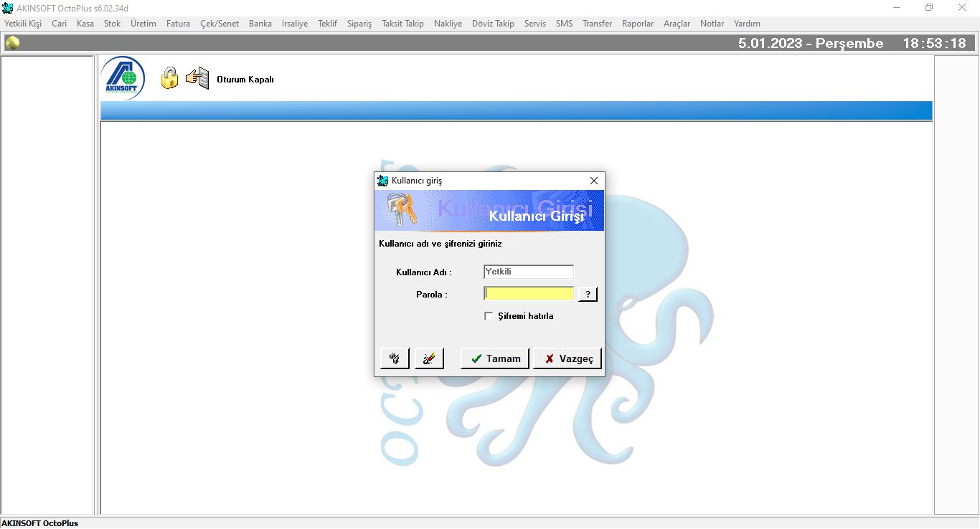Restore down the AKINSOFT OctoPlus window
The width and height of the screenshot is (980, 529).
click(x=929, y=8)
